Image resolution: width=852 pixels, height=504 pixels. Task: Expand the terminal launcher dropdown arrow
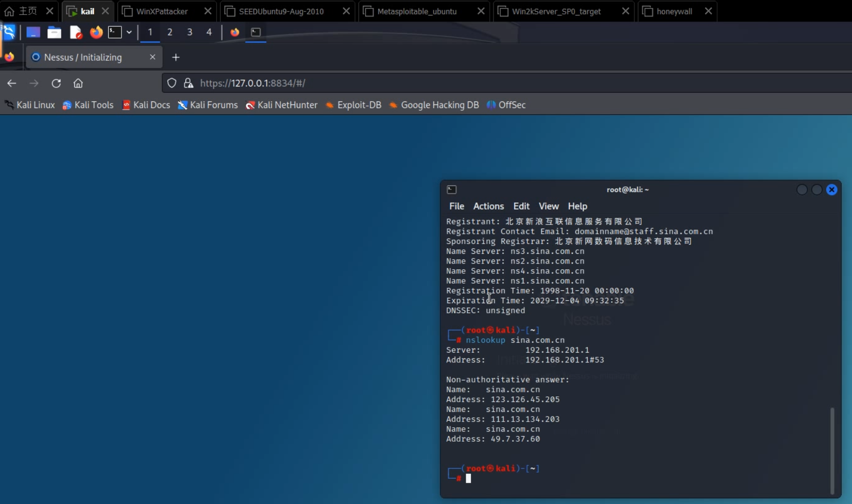point(129,32)
